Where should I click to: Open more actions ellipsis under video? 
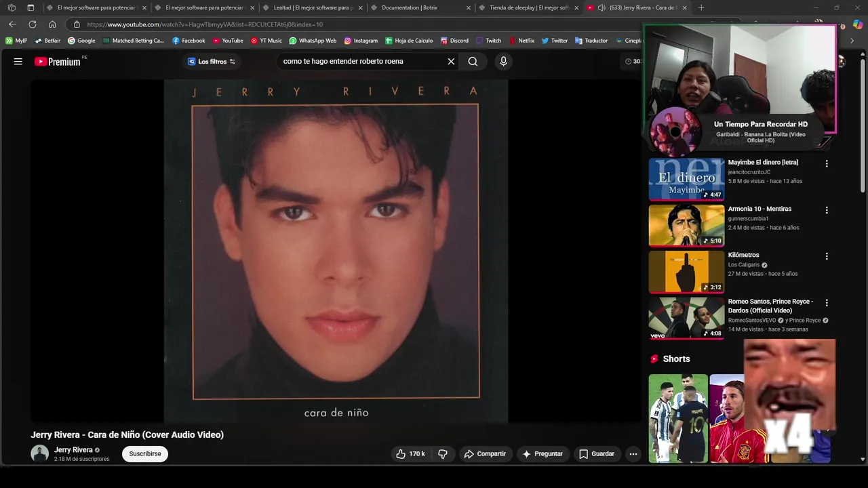click(633, 454)
